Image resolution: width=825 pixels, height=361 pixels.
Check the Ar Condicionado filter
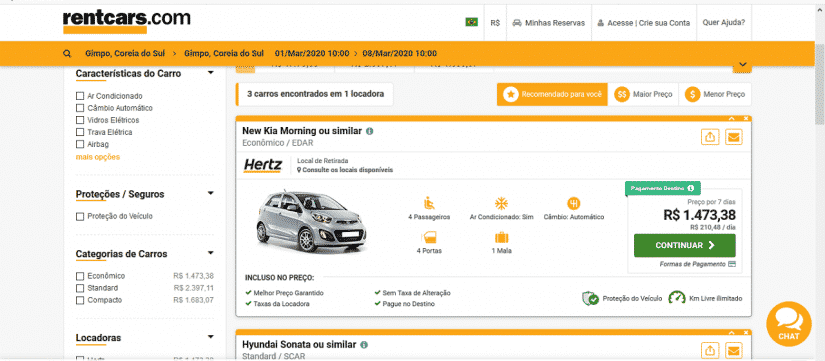(x=80, y=96)
